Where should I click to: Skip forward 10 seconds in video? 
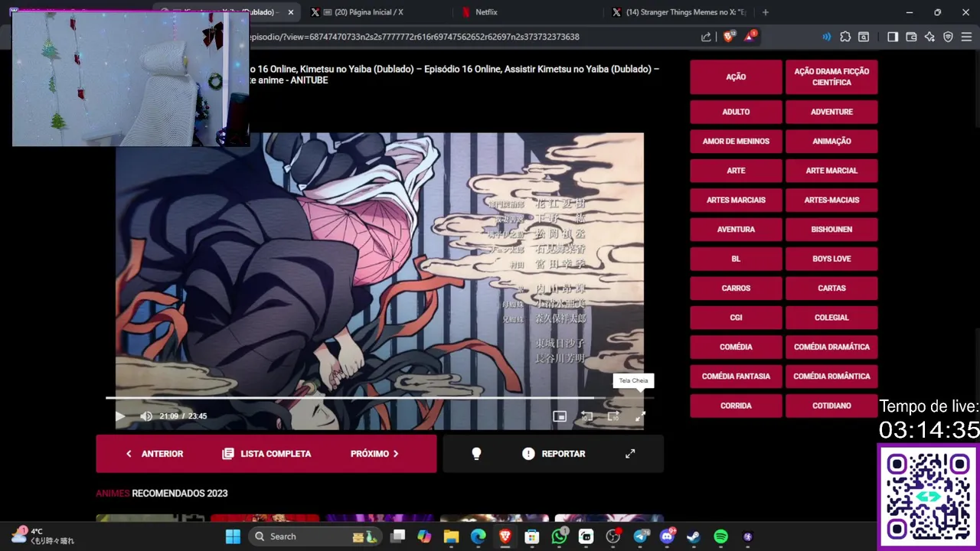point(613,416)
